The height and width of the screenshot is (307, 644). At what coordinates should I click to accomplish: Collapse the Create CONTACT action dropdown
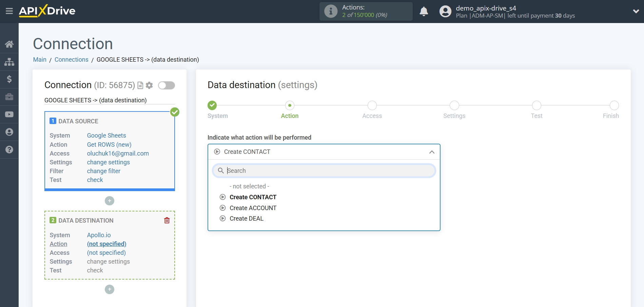pyautogui.click(x=431, y=152)
